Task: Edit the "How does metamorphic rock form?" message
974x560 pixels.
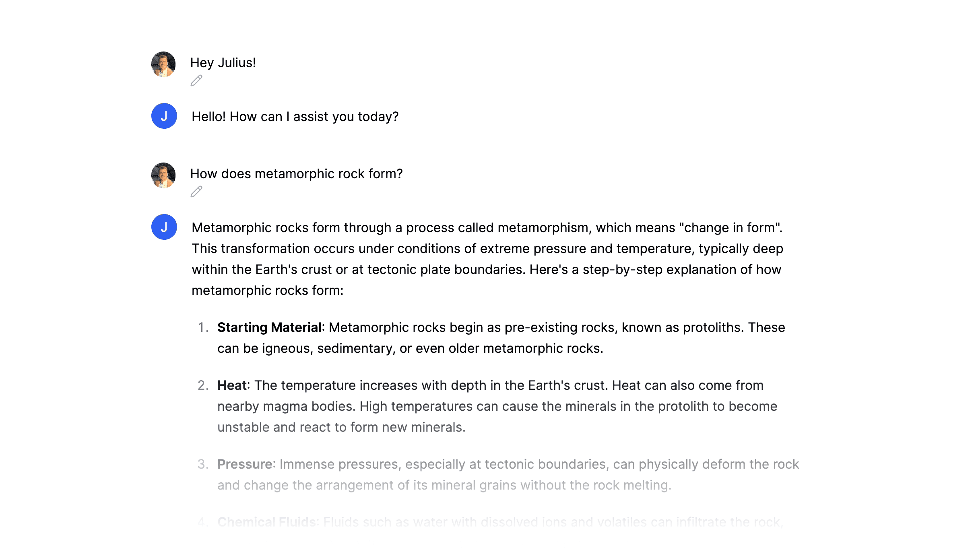Action: [x=196, y=191]
